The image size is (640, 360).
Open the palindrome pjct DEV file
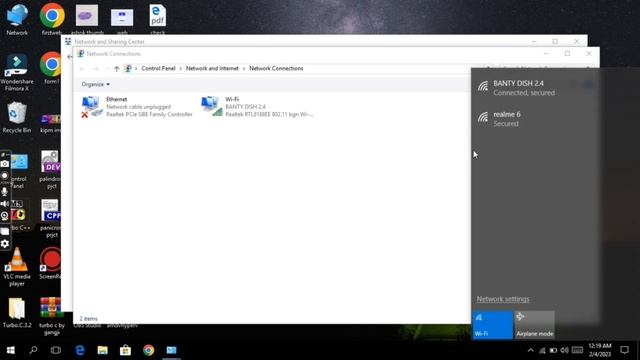point(51,169)
